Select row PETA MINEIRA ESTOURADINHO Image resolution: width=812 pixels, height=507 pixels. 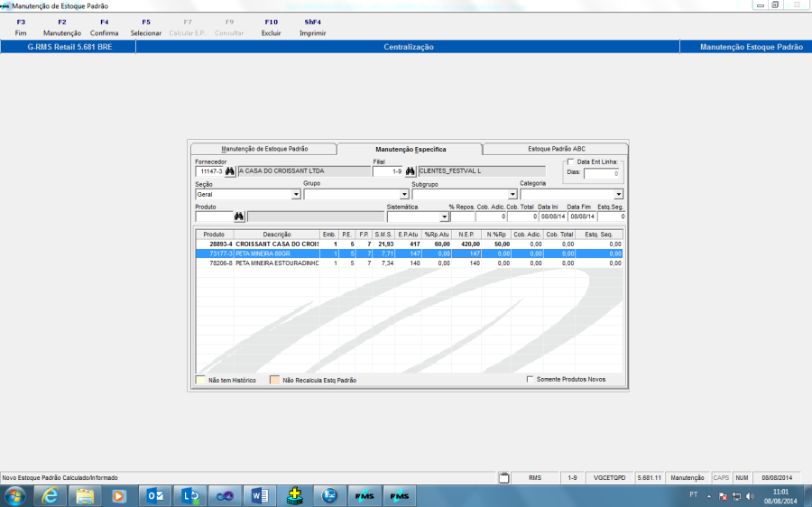pyautogui.click(x=409, y=263)
